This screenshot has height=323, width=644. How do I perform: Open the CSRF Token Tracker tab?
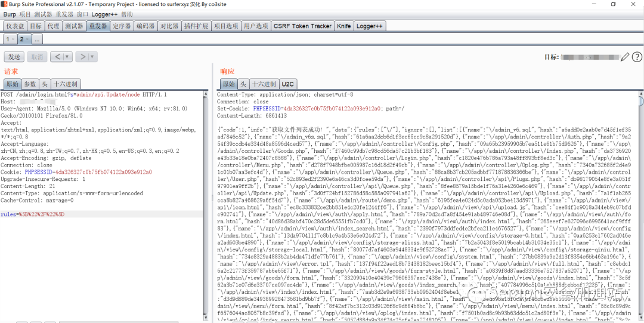coord(303,26)
